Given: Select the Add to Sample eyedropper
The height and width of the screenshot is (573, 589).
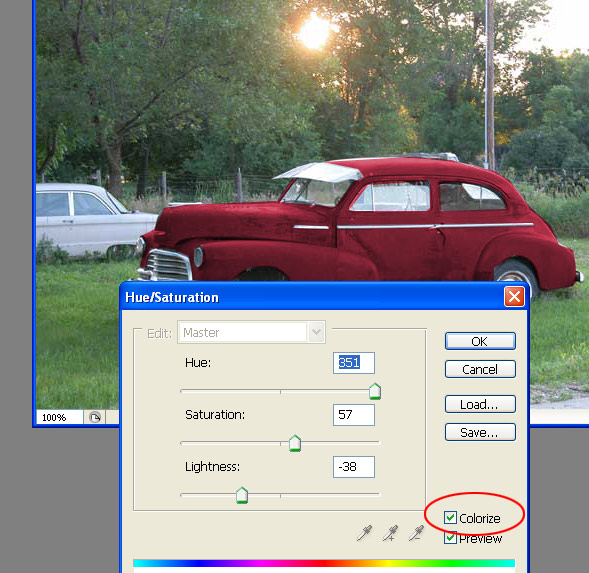Looking at the screenshot, I should pyautogui.click(x=390, y=533).
